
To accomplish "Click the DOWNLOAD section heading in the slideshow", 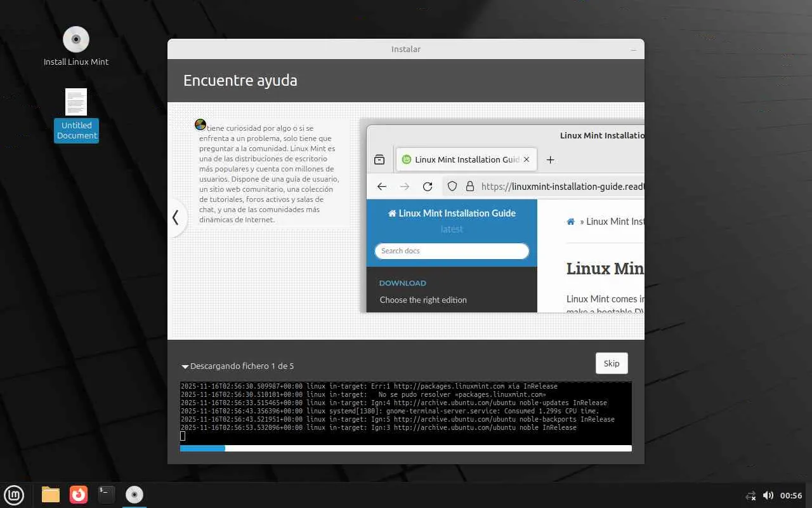I will pyautogui.click(x=403, y=283).
